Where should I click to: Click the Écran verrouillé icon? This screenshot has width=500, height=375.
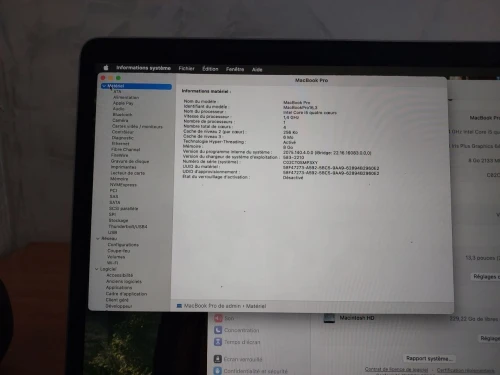tap(218, 359)
